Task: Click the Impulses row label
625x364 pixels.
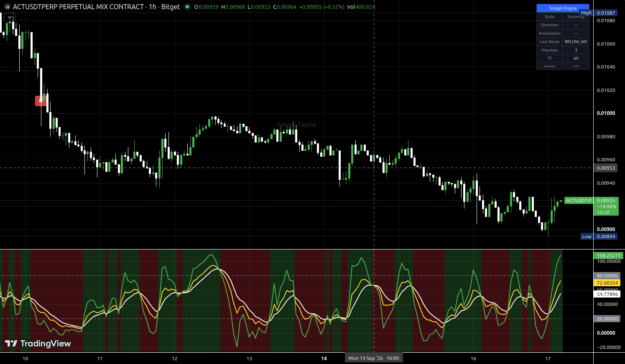Action: click(x=549, y=50)
